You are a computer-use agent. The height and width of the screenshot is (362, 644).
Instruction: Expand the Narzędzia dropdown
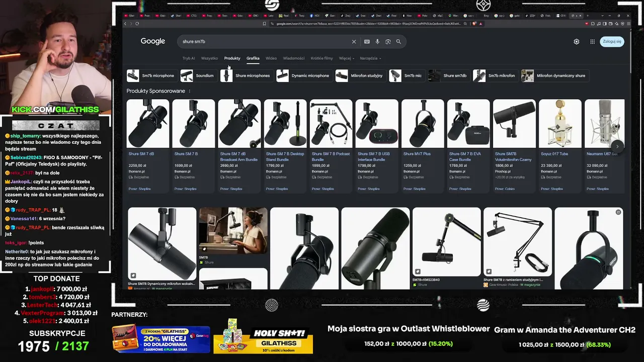[x=371, y=58]
